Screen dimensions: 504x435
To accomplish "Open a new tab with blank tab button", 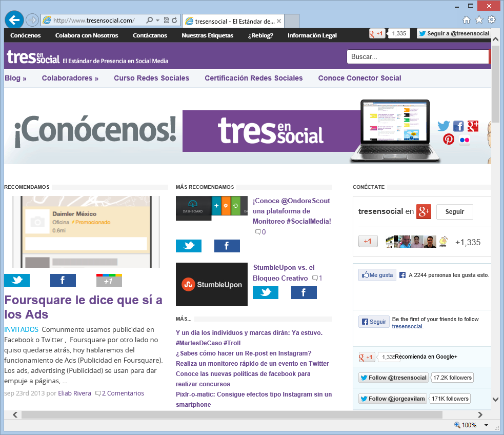I will pos(292,21).
